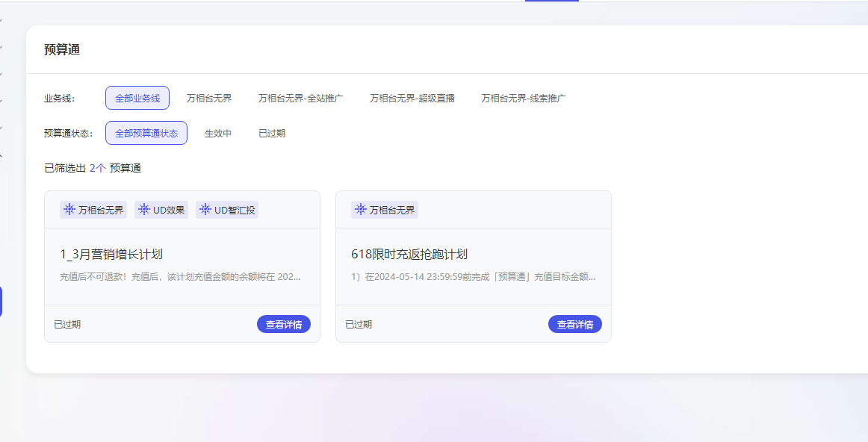Viewport: 868px width, 442px height.
Task: Open 查看详情 for the 1_3月营销增长计划 card
Action: click(284, 324)
